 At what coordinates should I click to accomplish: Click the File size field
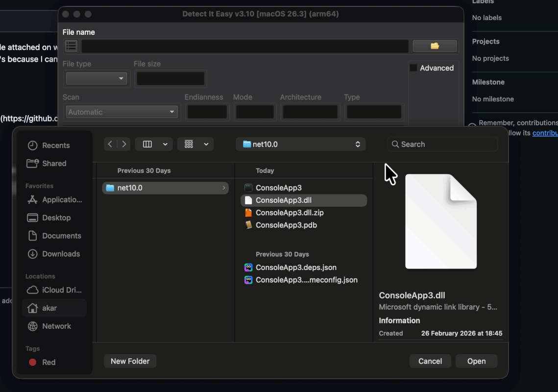tap(170, 78)
